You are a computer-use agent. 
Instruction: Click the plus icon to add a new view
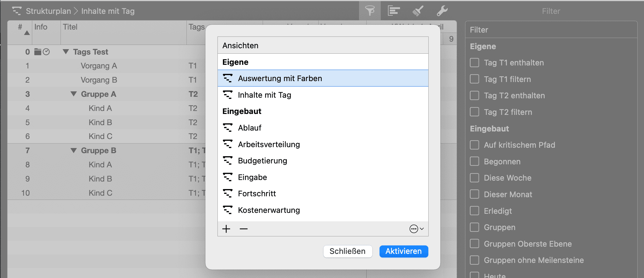click(x=226, y=229)
